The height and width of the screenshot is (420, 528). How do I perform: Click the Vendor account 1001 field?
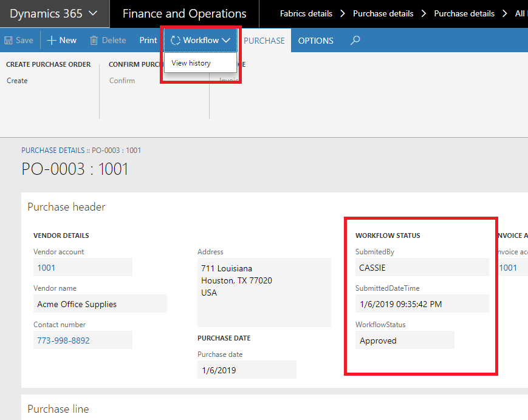[x=83, y=267]
